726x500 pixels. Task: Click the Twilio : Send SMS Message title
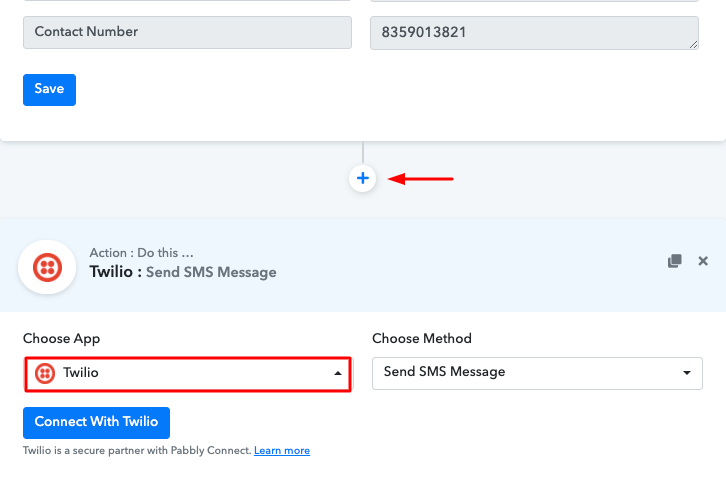coord(183,272)
